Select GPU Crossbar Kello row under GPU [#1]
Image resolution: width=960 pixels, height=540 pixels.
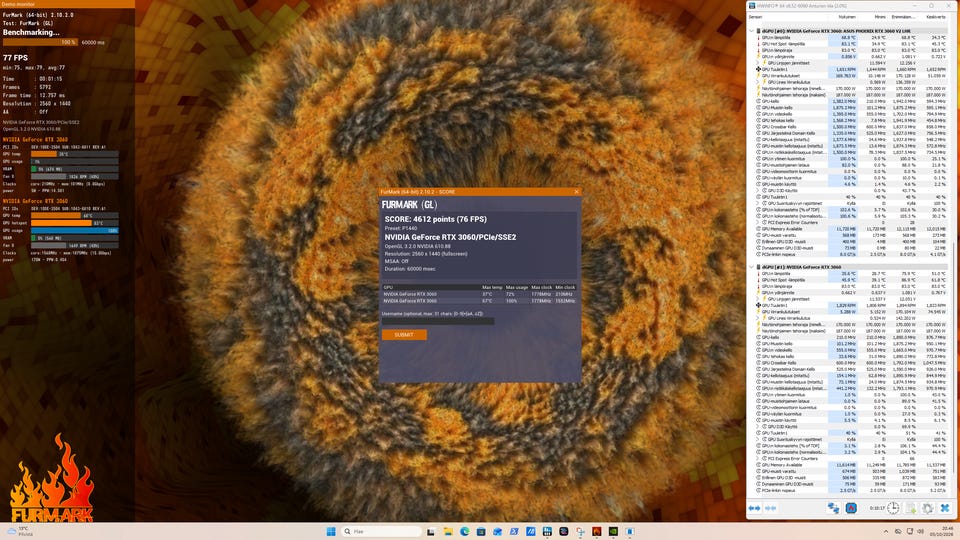pyautogui.click(x=850, y=363)
